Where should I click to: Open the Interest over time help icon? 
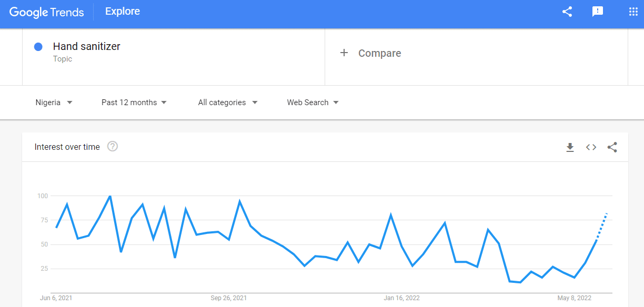click(113, 147)
